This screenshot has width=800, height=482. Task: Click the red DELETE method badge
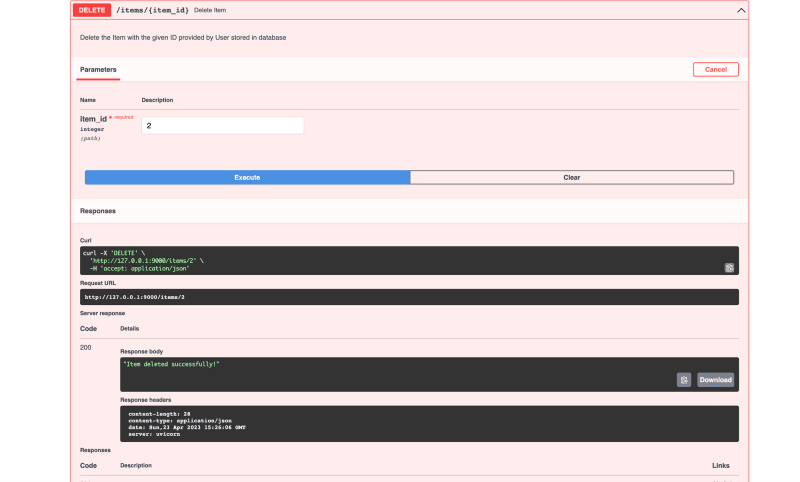coord(92,10)
